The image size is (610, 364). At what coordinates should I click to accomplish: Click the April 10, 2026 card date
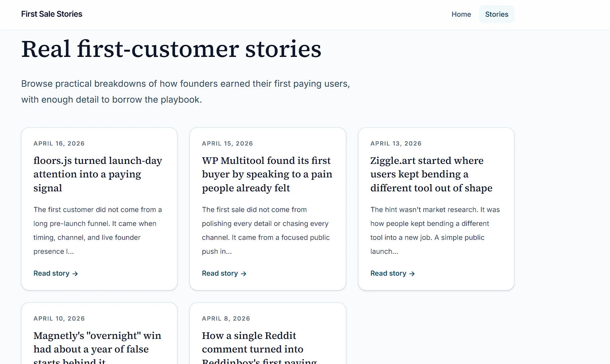coord(59,319)
